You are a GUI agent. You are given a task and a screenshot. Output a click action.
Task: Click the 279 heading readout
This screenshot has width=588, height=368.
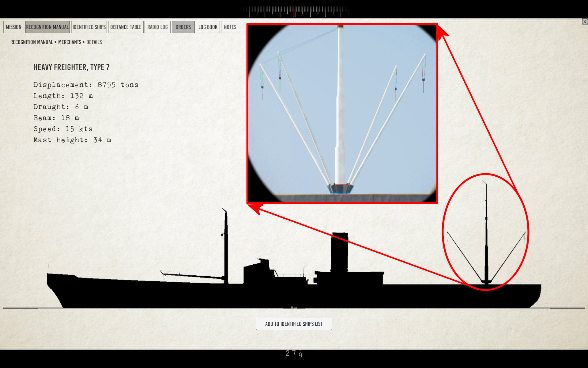click(294, 353)
